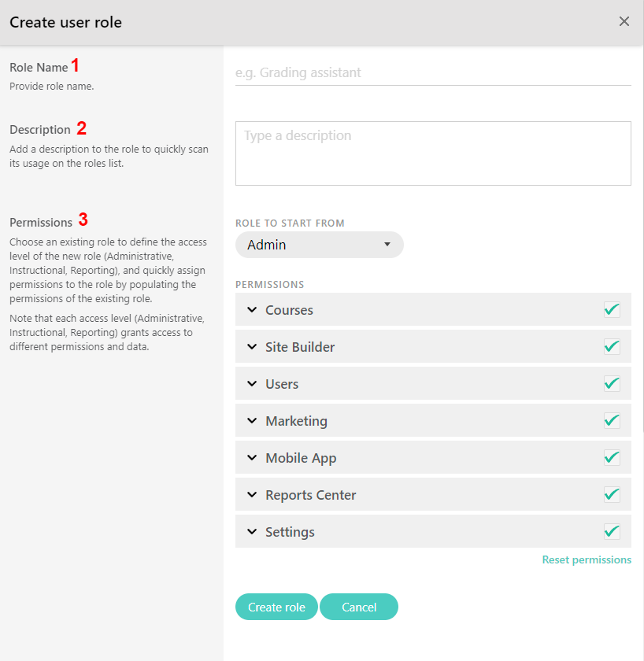The image size is (644, 661).
Task: Open the Role To Start From dropdown
Action: [x=319, y=245]
